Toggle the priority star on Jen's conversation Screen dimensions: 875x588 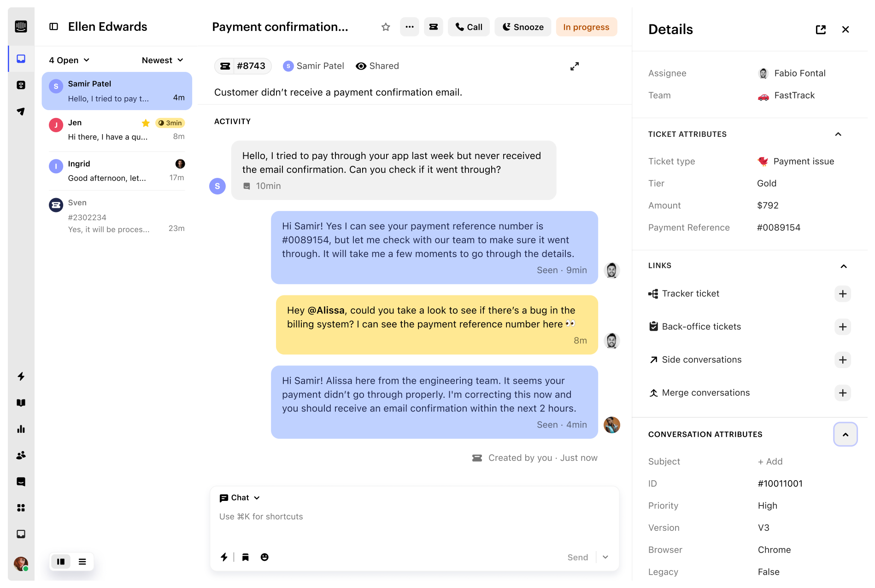pyautogui.click(x=146, y=123)
